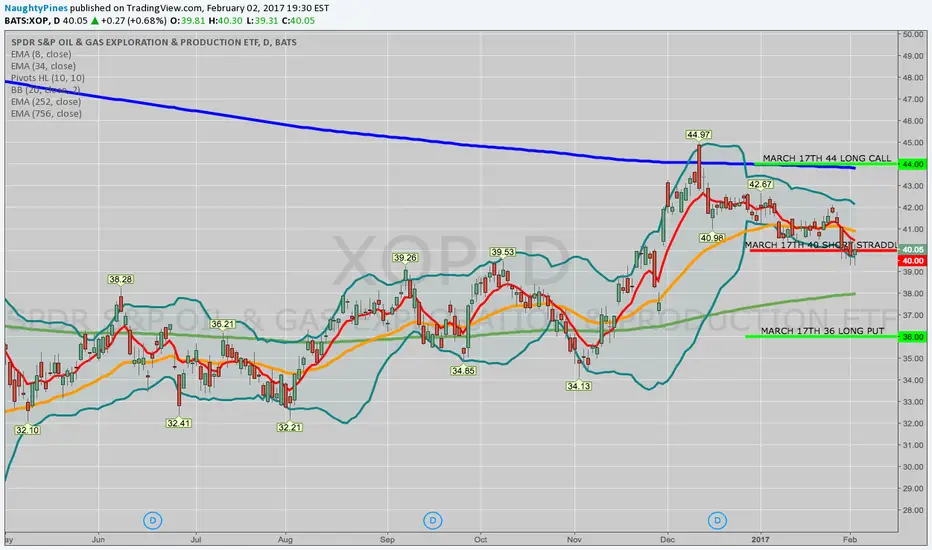Viewport: 932px width, 550px height.
Task: Click the 39.53 pivot high label
Action: tap(502, 252)
